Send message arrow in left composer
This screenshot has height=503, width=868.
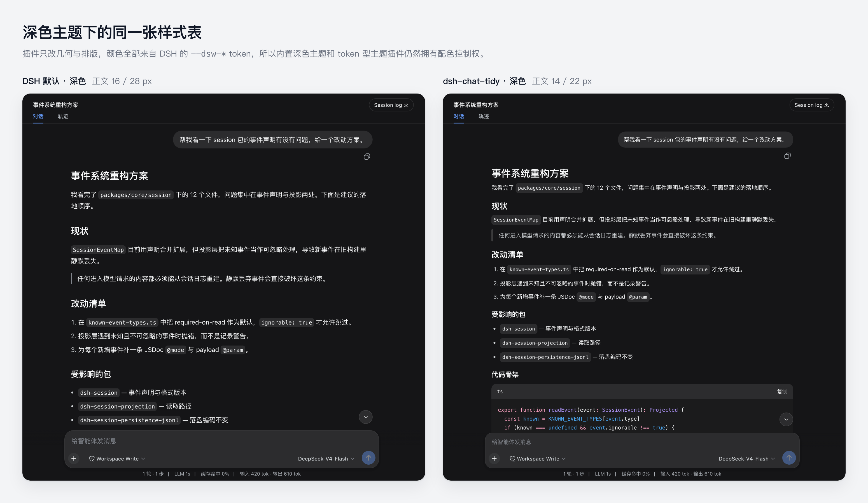(368, 458)
